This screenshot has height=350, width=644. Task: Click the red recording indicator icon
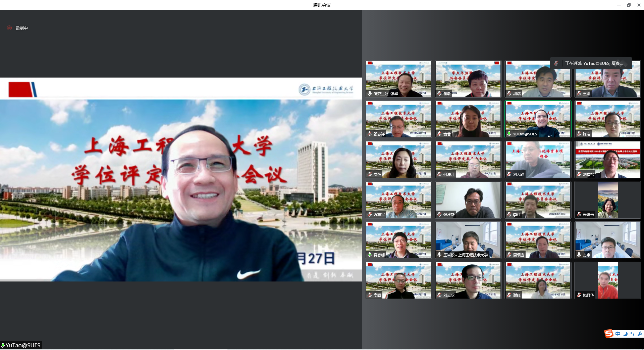[x=9, y=28]
